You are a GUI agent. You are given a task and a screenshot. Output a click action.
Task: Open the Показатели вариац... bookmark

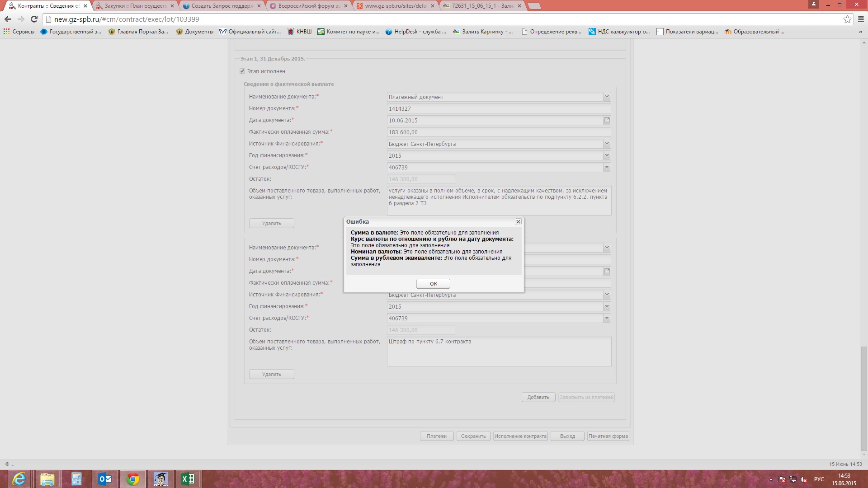(x=687, y=32)
